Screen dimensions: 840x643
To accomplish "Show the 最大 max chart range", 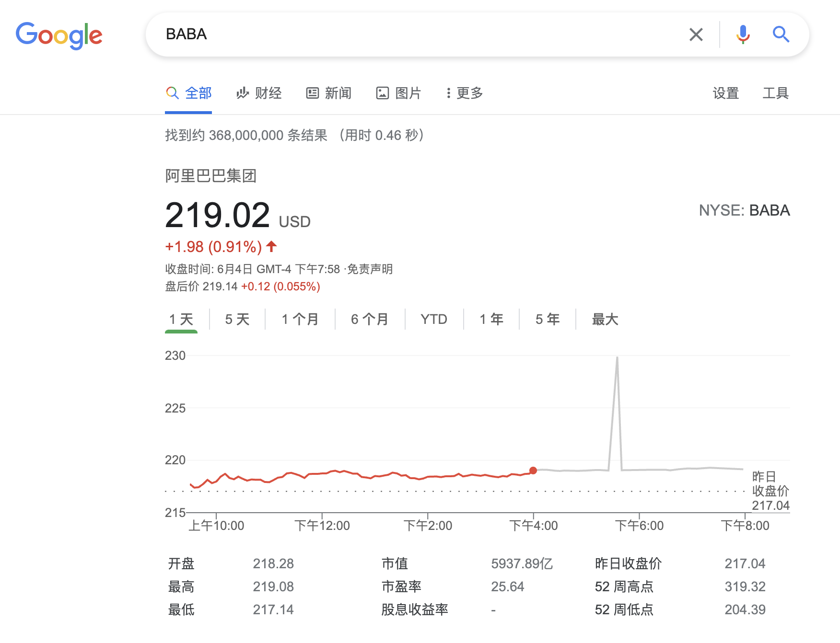I will click(605, 319).
